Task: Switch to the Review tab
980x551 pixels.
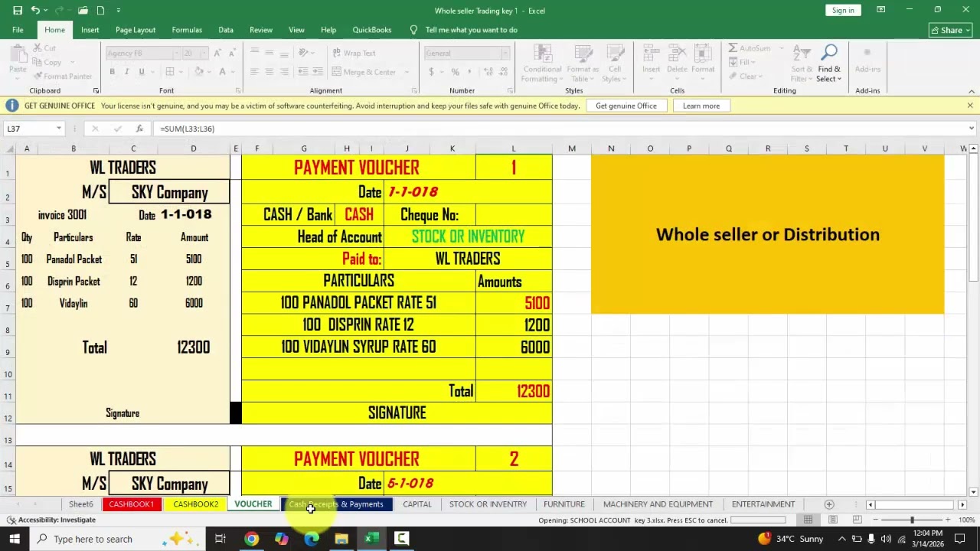Action: (261, 30)
